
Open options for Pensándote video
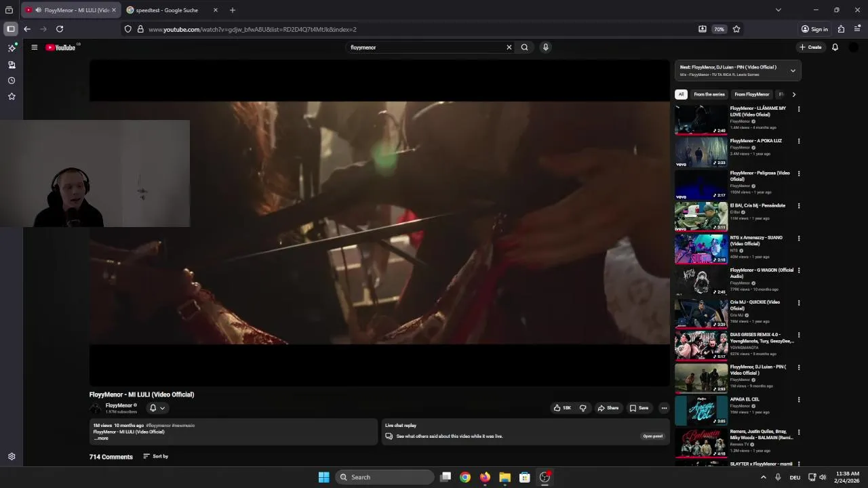pos(799,206)
